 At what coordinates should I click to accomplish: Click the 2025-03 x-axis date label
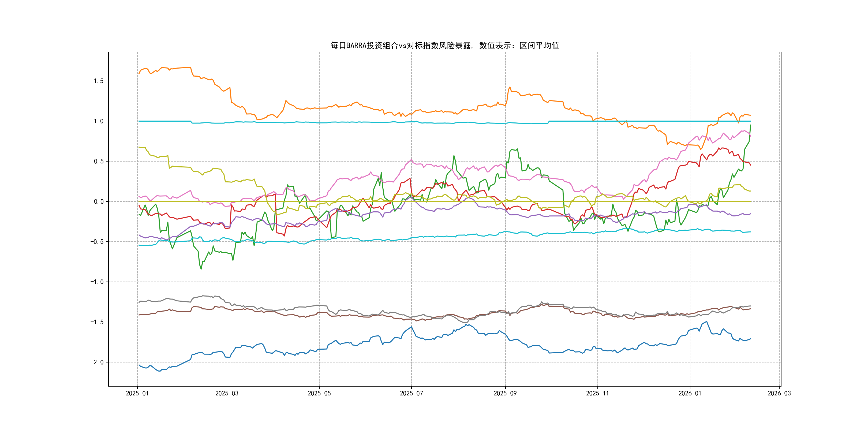(227, 393)
